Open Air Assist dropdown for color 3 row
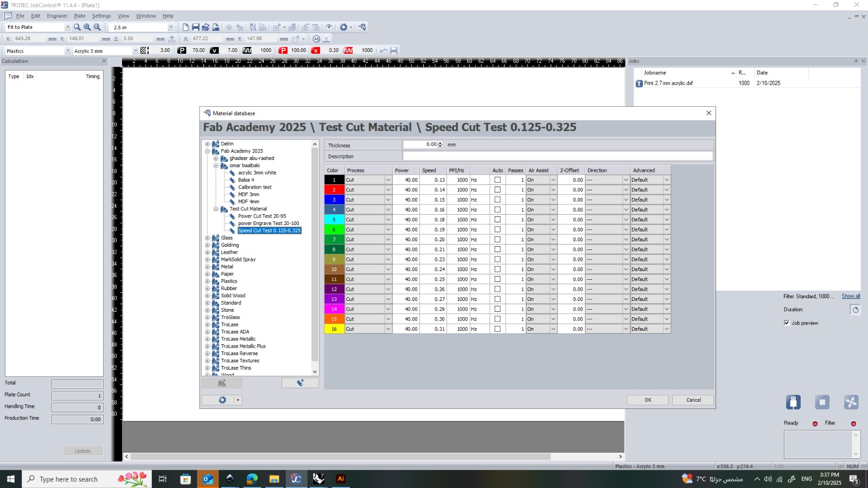The width and height of the screenshot is (868, 488). point(553,200)
